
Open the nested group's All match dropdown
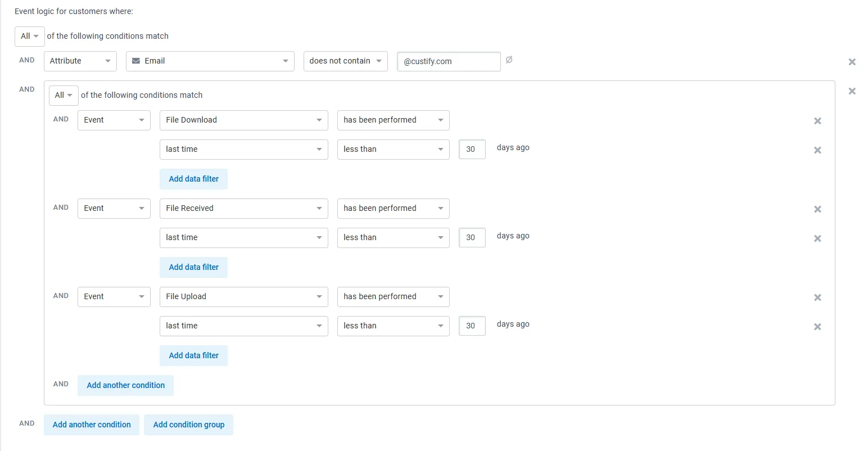[x=64, y=96]
